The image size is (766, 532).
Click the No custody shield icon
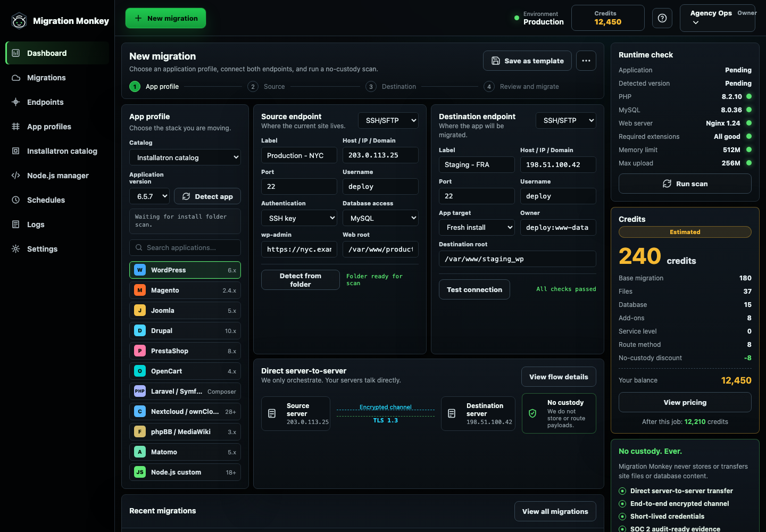point(532,413)
